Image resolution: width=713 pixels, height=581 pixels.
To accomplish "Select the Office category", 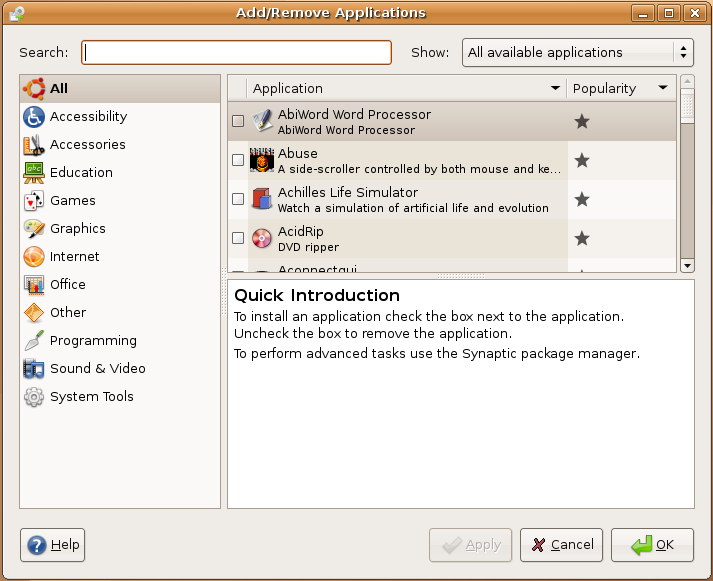I will coord(67,285).
